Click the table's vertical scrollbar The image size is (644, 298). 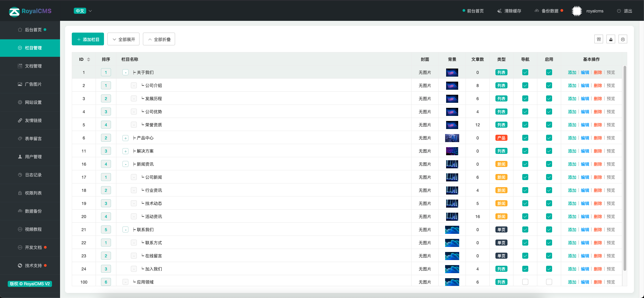click(625, 168)
